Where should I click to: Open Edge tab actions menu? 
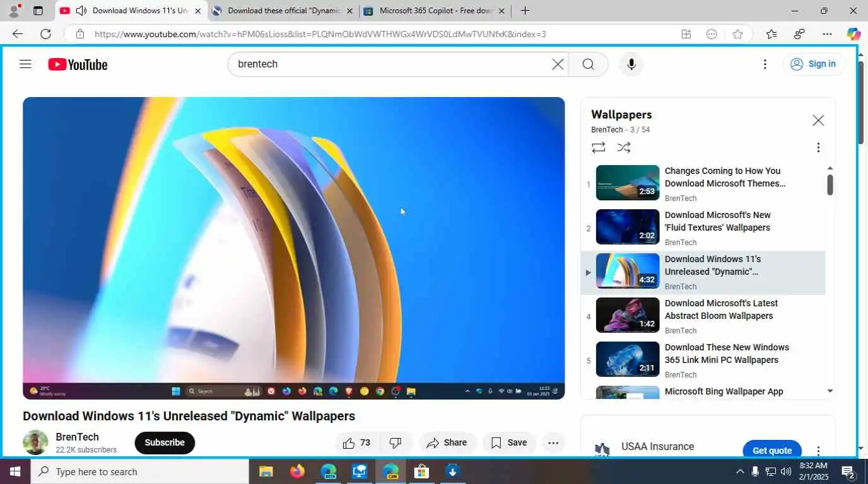38,11
